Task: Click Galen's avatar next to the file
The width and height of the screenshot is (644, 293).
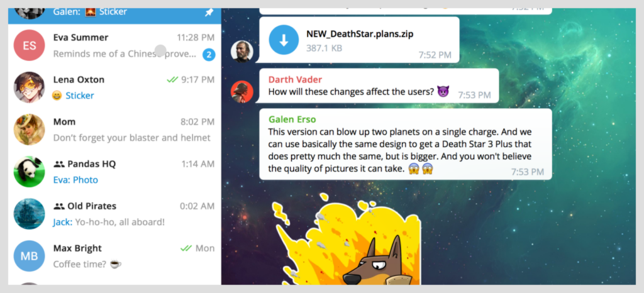Action: (242, 52)
